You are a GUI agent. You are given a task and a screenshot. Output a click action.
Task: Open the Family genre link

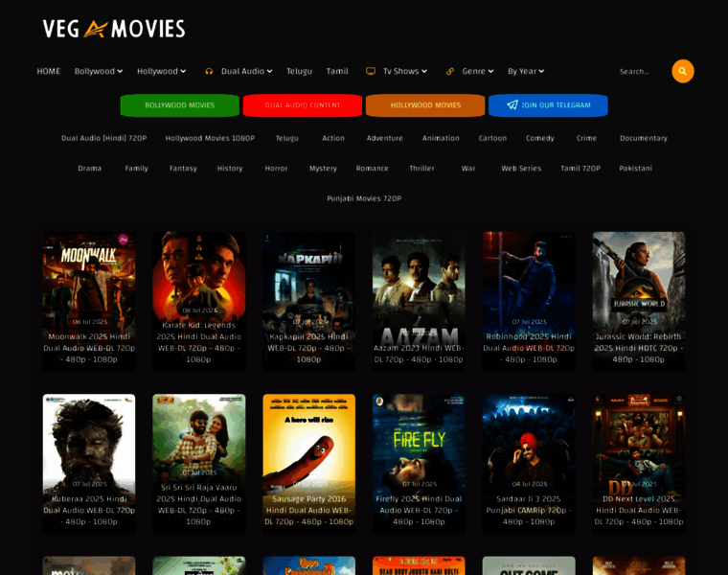[x=136, y=168]
